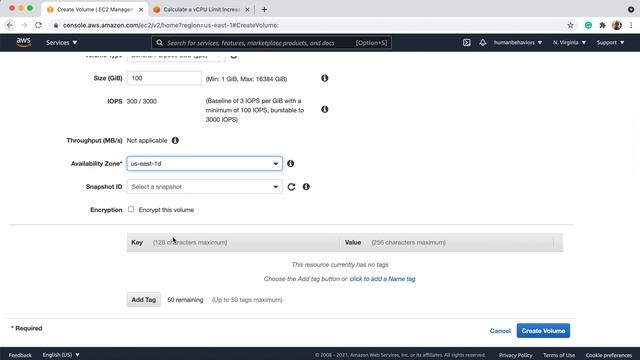Open the CloudShell terminal icon

tap(467, 42)
